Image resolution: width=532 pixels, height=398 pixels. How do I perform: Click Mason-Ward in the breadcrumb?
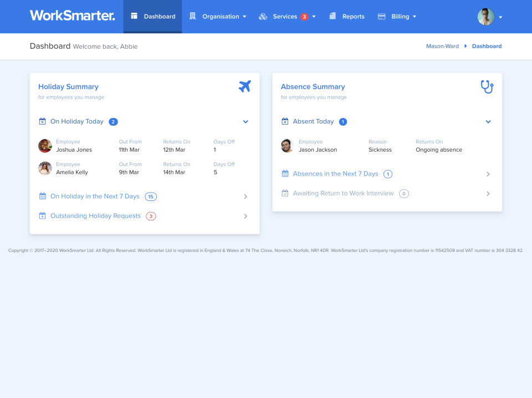pyautogui.click(x=442, y=46)
